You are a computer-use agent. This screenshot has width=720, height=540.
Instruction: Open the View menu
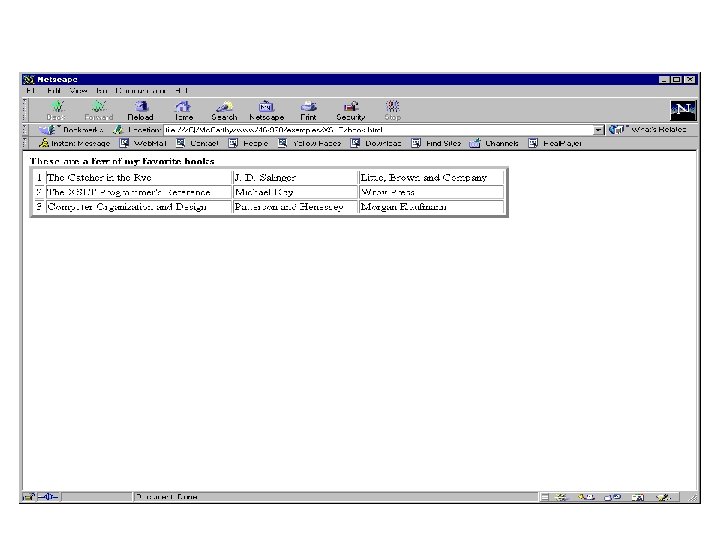[79, 91]
